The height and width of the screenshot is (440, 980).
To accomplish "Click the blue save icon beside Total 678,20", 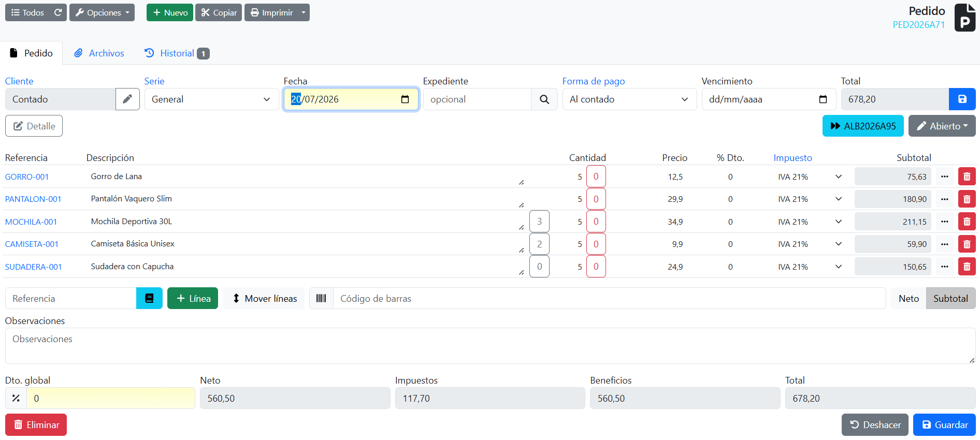I will [x=962, y=99].
